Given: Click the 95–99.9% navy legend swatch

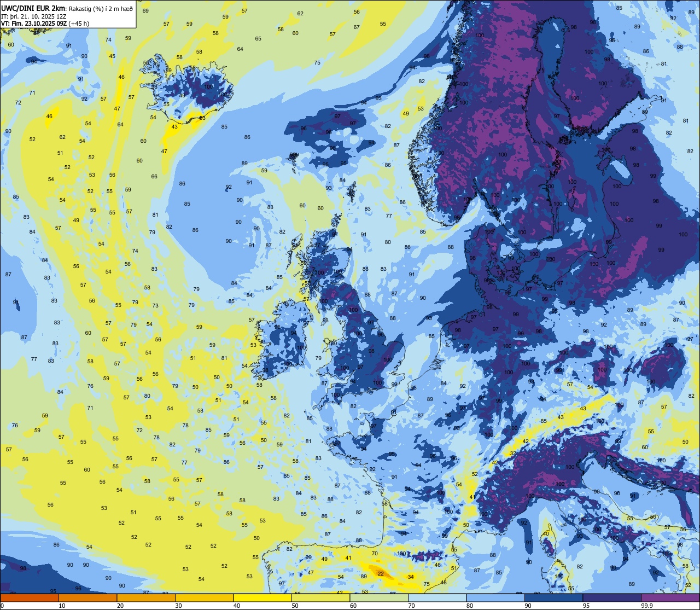Looking at the screenshot, I should point(612,598).
